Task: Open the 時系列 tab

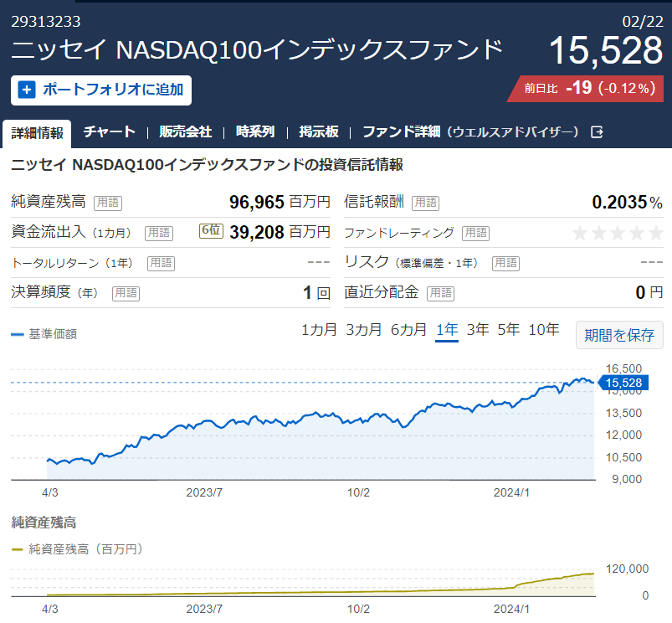Action: (255, 131)
